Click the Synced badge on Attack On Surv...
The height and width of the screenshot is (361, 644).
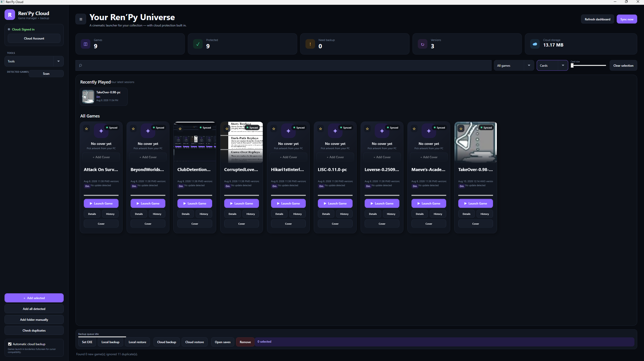click(111, 128)
